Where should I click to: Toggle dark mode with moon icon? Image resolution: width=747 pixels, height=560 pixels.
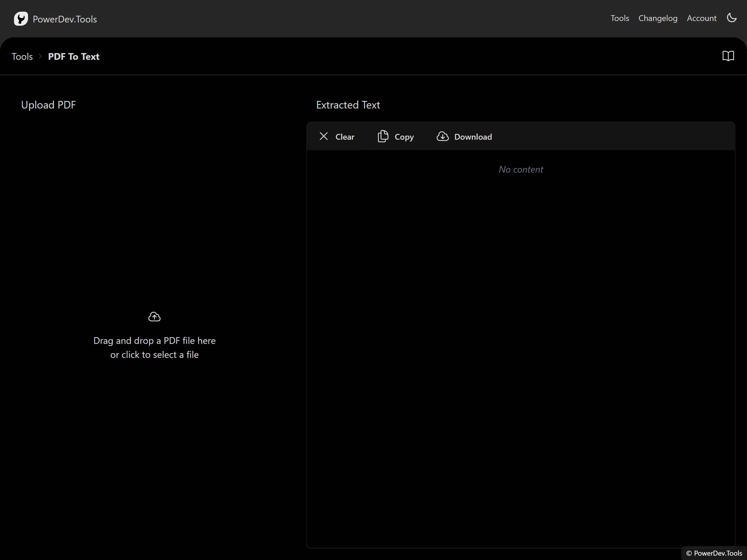tap(732, 18)
